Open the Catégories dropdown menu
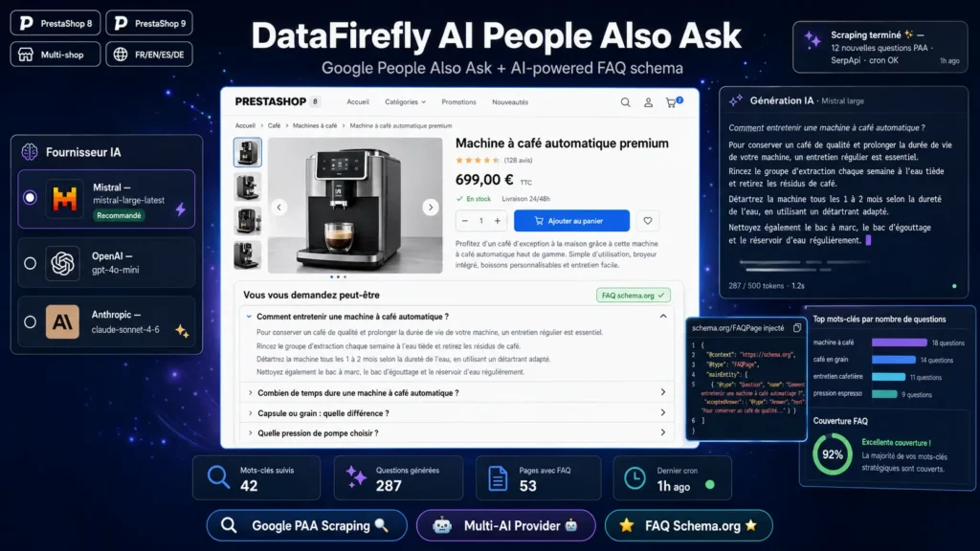The image size is (980, 551). pyautogui.click(x=405, y=101)
